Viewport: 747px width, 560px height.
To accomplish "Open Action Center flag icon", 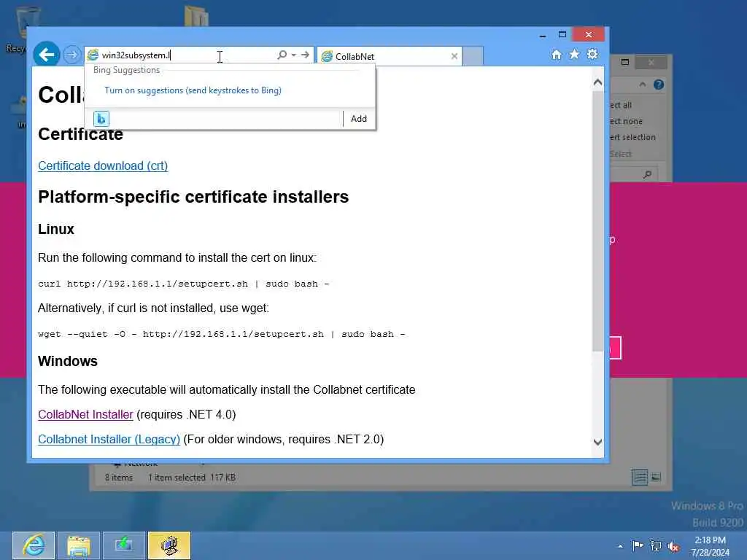I will coord(638,545).
